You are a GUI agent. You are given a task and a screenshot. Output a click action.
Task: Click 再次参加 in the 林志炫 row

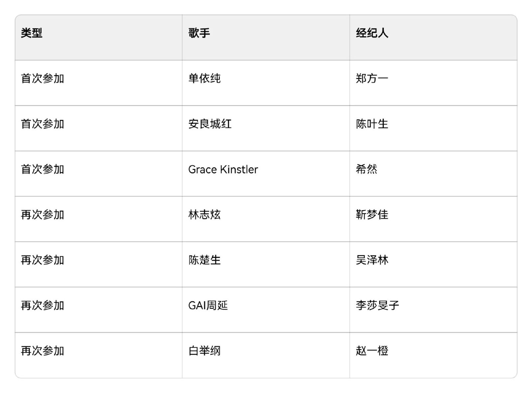(43, 215)
